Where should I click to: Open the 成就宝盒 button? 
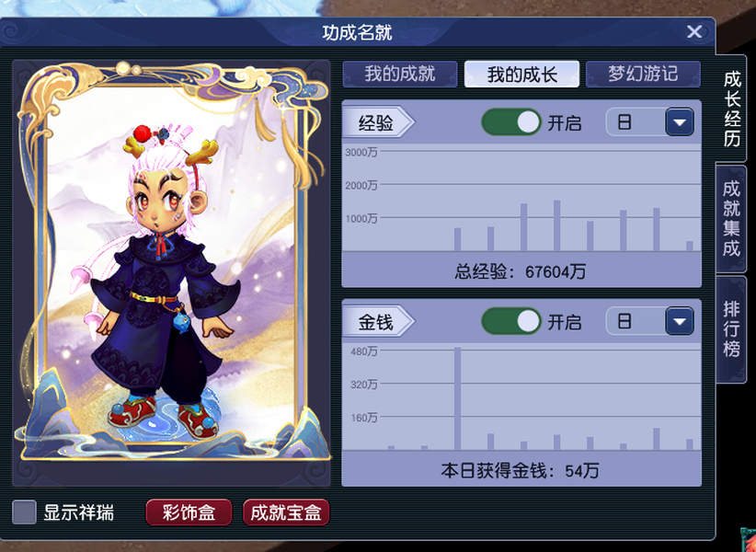(x=286, y=512)
